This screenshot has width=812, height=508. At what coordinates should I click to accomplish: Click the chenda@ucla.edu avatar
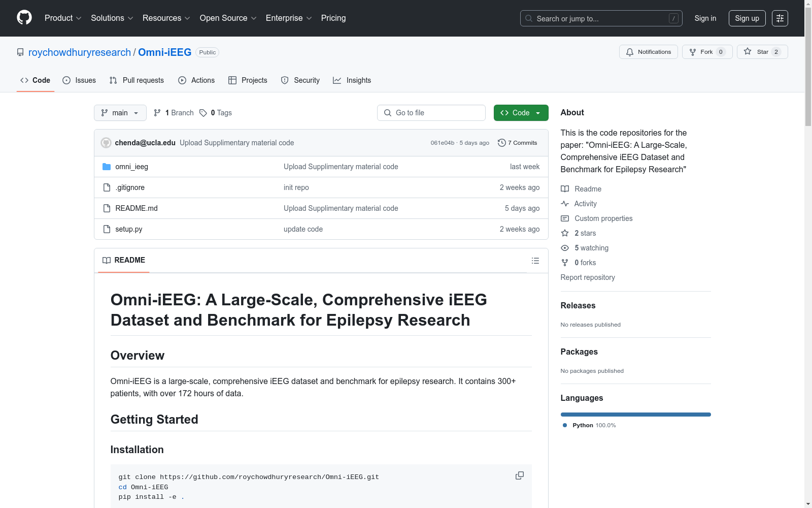point(106,143)
